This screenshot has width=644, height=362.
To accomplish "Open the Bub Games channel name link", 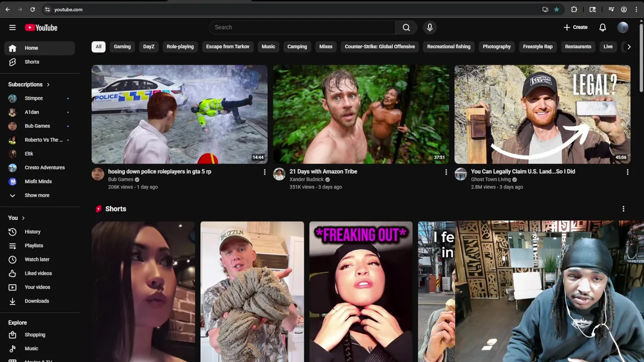I will pyautogui.click(x=120, y=179).
